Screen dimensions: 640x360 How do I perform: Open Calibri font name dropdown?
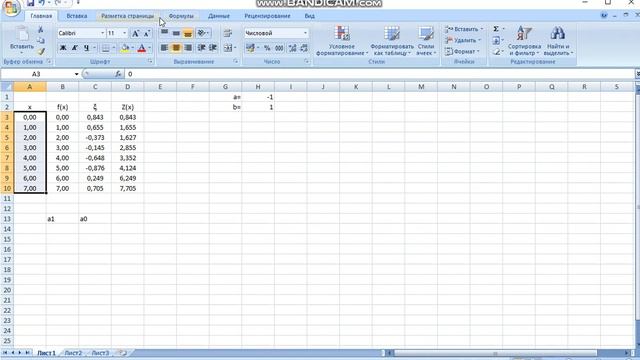(x=102, y=33)
